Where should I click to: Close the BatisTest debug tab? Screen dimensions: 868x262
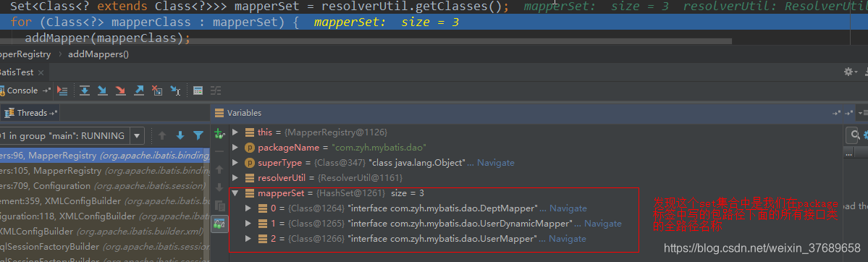click(x=41, y=73)
